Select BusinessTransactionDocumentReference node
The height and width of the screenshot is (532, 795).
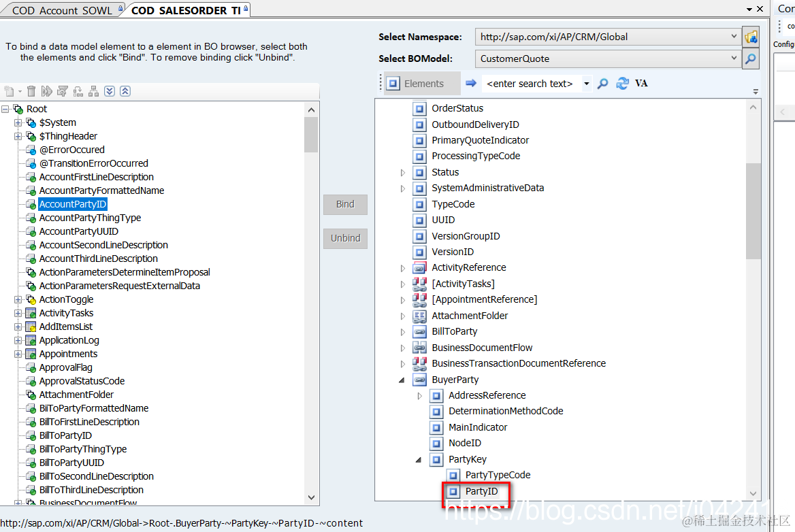pos(519,363)
